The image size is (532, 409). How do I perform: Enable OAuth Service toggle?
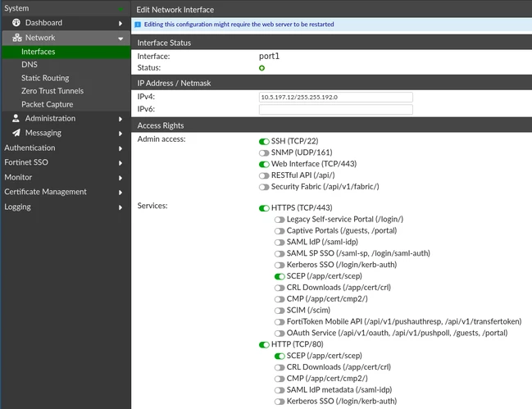pos(280,334)
